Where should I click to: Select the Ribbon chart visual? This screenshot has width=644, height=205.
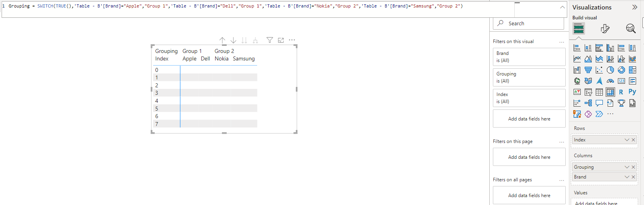[633, 59]
